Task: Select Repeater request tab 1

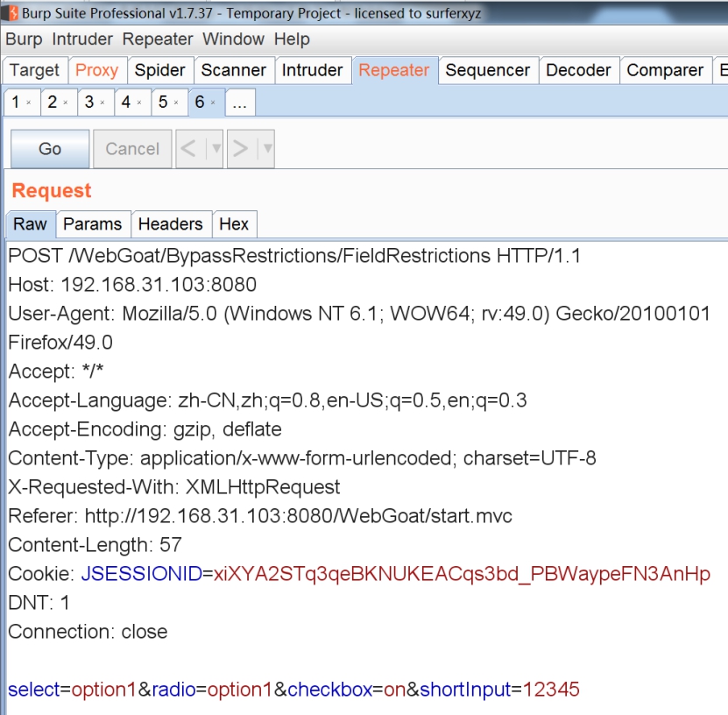Action: coord(16,102)
